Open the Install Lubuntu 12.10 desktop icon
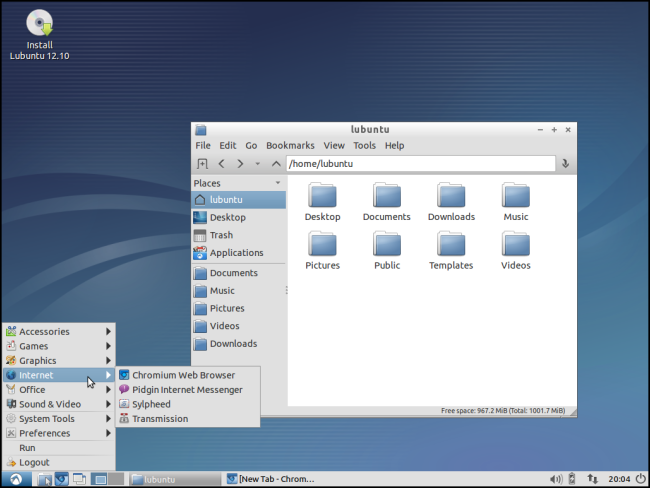 (39, 35)
